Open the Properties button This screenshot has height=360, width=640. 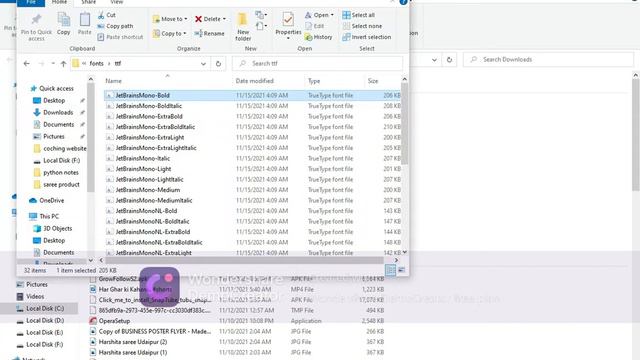[288, 25]
